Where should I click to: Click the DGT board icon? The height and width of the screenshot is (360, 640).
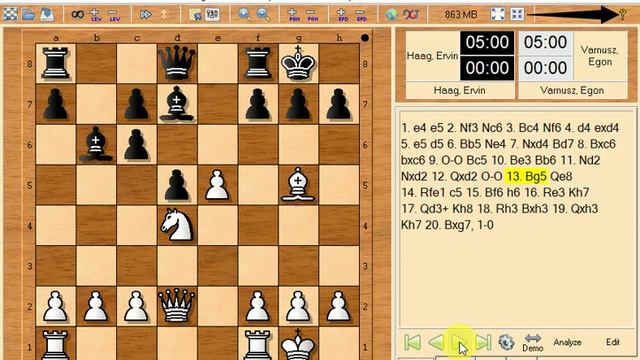pyautogui.click(x=411, y=15)
